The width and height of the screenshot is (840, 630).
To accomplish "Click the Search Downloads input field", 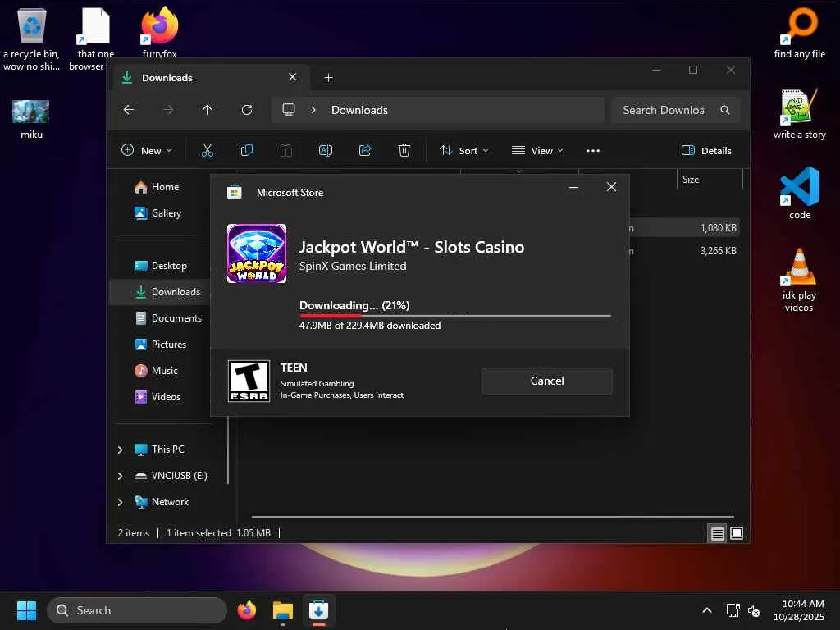I will pos(663,110).
